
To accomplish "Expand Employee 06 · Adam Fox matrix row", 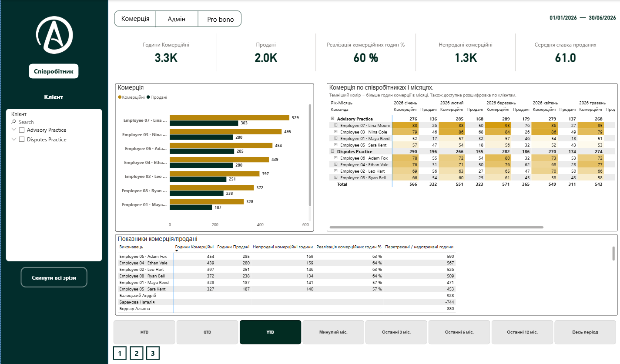I will [x=336, y=158].
